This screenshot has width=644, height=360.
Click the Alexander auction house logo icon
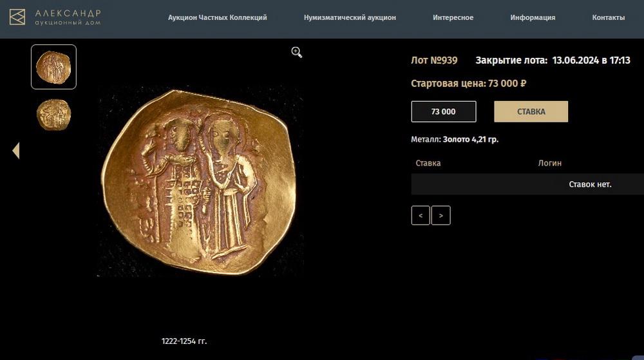pyautogui.click(x=17, y=17)
